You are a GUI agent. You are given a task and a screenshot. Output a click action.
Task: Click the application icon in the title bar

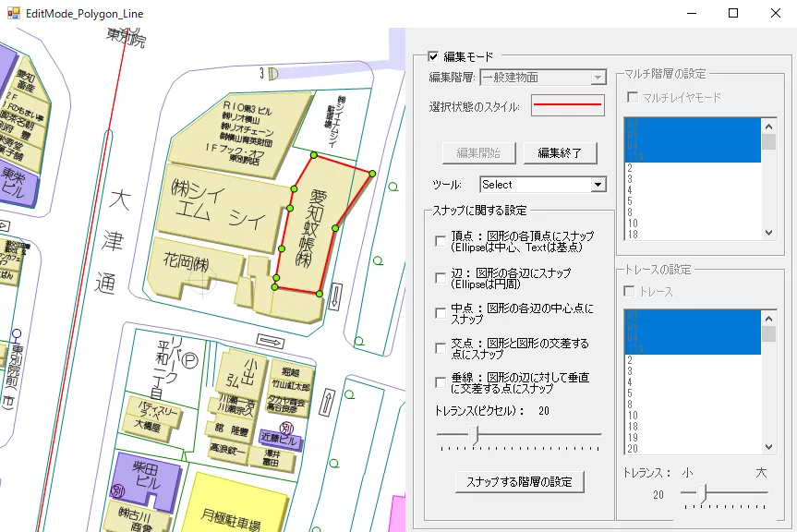point(13,14)
